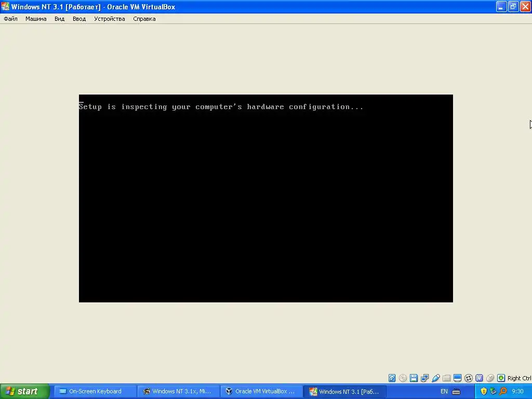Image resolution: width=532 pixels, height=399 pixels.
Task: Switch to Windows NT 3.1x browser taskbar button
Action: tap(178, 391)
